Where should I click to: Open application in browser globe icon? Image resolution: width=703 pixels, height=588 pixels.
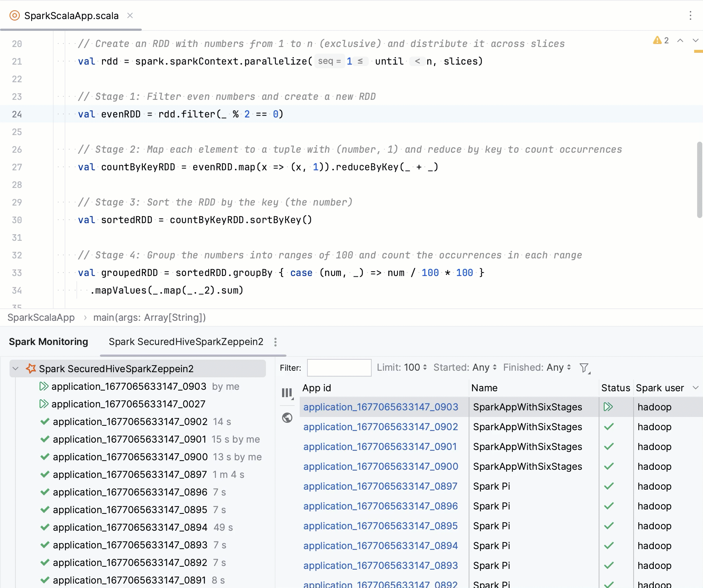(287, 418)
